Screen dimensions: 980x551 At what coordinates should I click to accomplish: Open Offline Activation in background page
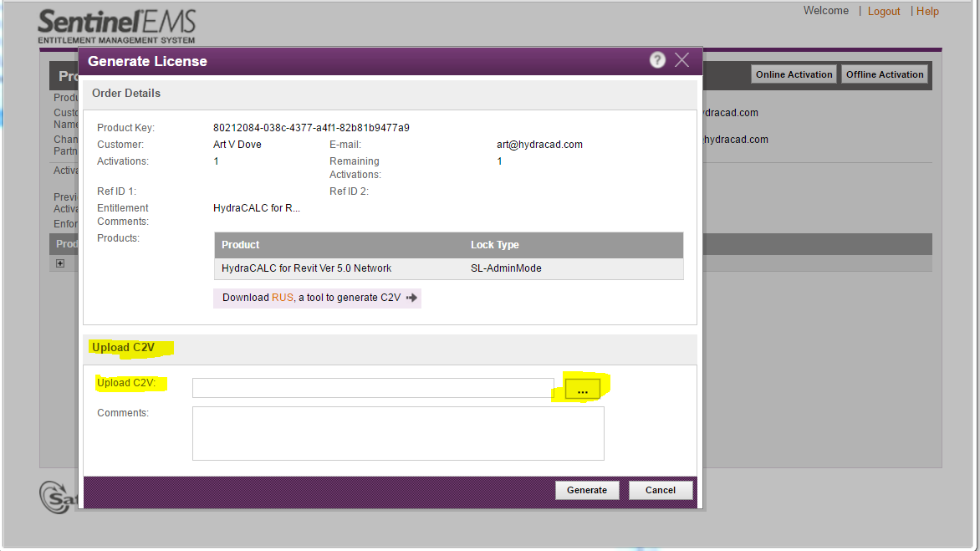point(885,74)
